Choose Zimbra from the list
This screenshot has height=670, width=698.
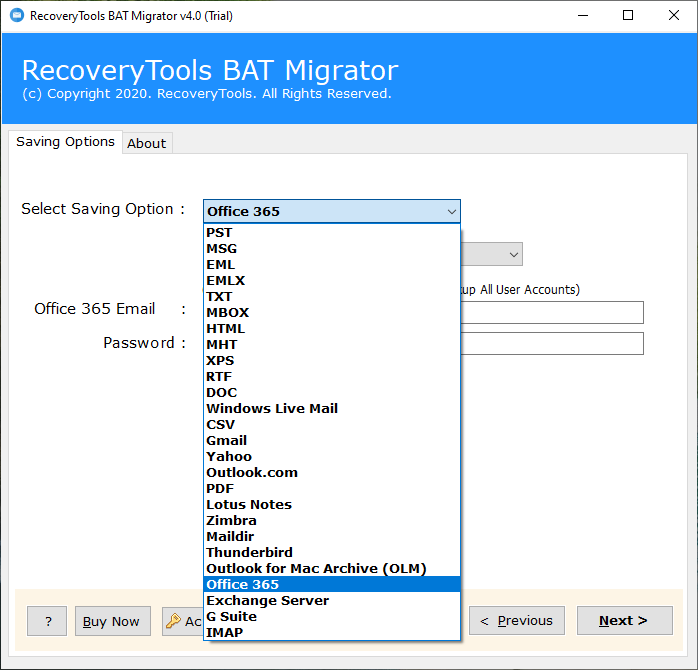pyautogui.click(x=332, y=521)
